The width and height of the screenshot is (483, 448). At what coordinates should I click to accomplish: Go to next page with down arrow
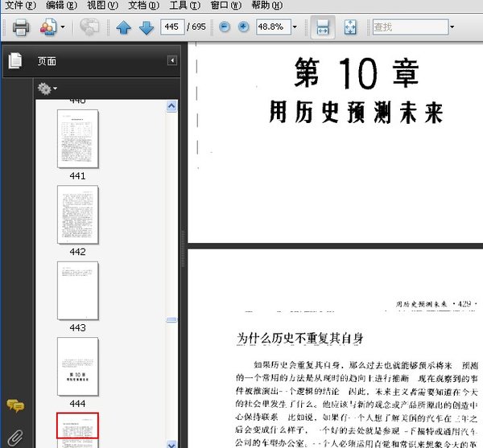(147, 27)
